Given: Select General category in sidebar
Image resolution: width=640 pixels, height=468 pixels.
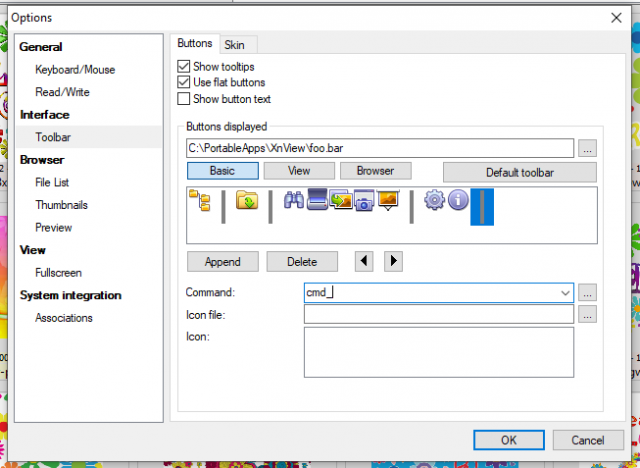Looking at the screenshot, I should coord(41,47).
